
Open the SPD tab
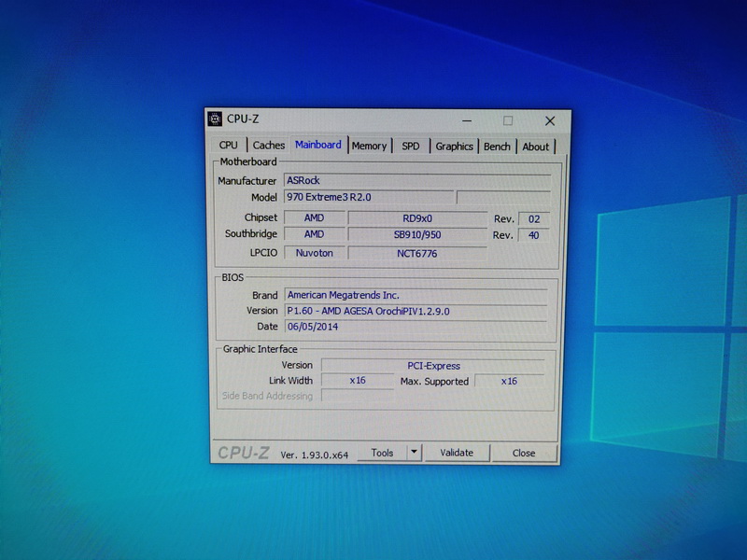pos(411,146)
